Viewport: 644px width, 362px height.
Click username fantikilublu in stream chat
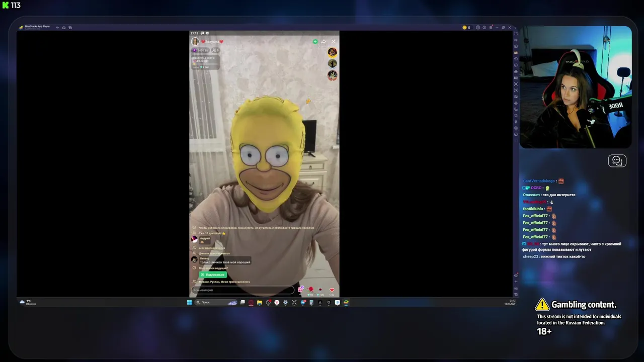[x=533, y=209]
